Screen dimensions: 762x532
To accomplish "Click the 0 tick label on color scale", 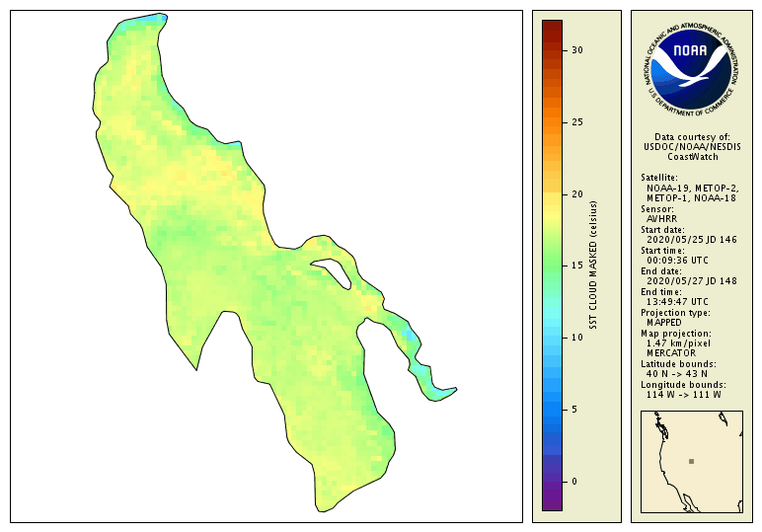I will 574,482.
